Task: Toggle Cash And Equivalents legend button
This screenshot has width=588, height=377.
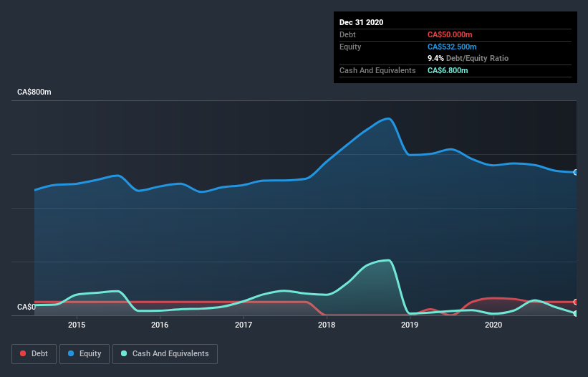Action: tap(165, 354)
